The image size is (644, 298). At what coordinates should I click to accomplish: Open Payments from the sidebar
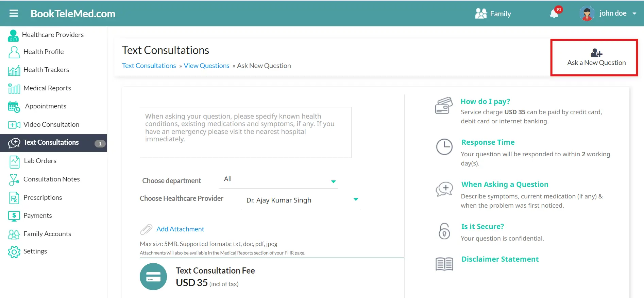37,216
